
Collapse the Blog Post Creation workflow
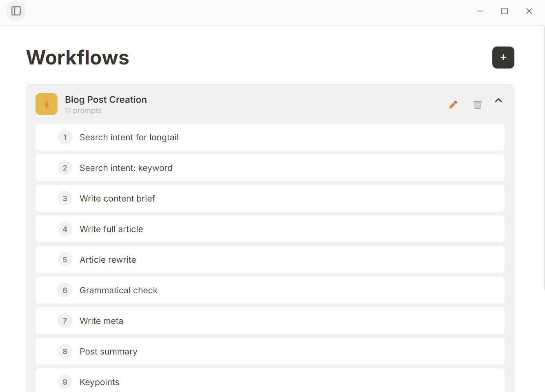(x=498, y=100)
